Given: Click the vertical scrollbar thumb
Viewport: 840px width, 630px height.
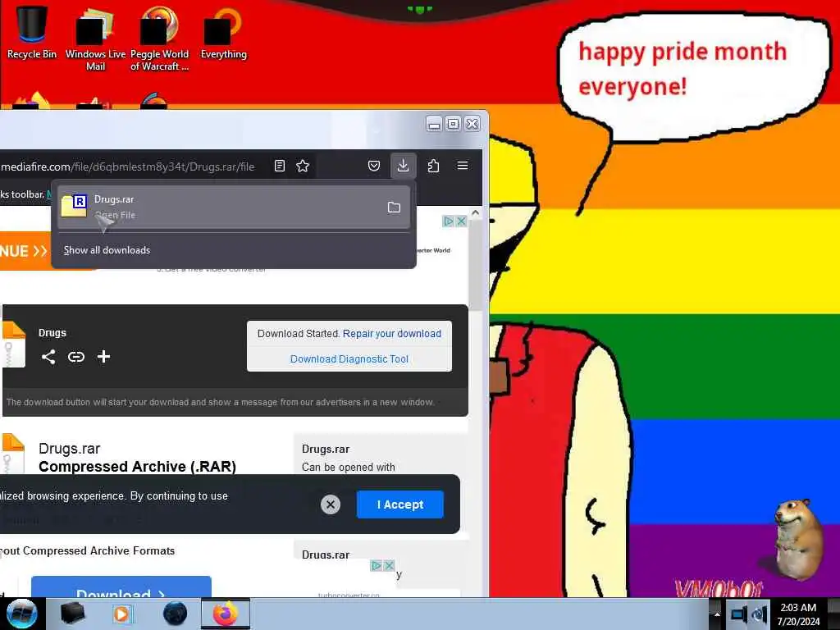Looking at the screenshot, I should click(475, 265).
